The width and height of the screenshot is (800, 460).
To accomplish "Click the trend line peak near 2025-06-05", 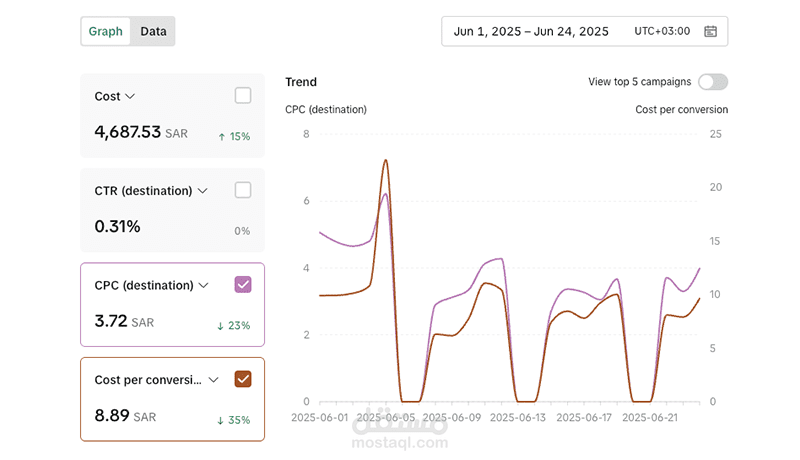I will pyautogui.click(x=385, y=160).
